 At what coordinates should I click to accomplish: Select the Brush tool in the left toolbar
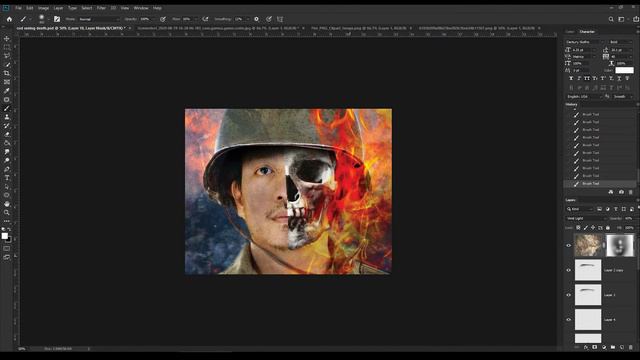coord(7,108)
